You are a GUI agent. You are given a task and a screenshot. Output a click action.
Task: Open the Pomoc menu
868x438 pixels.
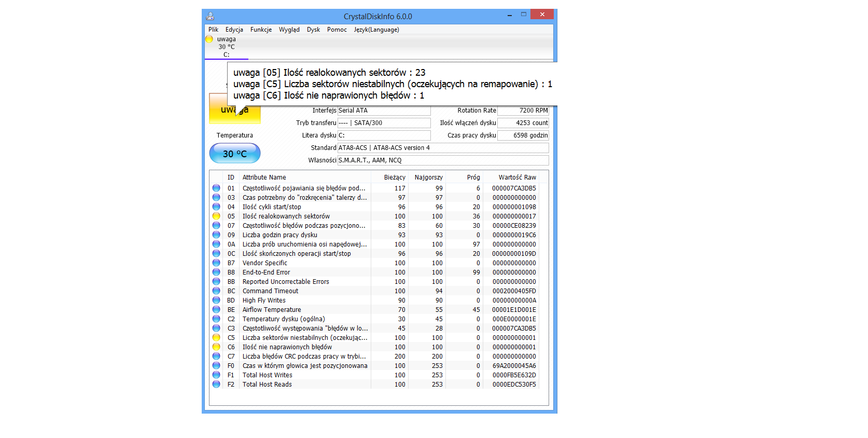point(337,30)
